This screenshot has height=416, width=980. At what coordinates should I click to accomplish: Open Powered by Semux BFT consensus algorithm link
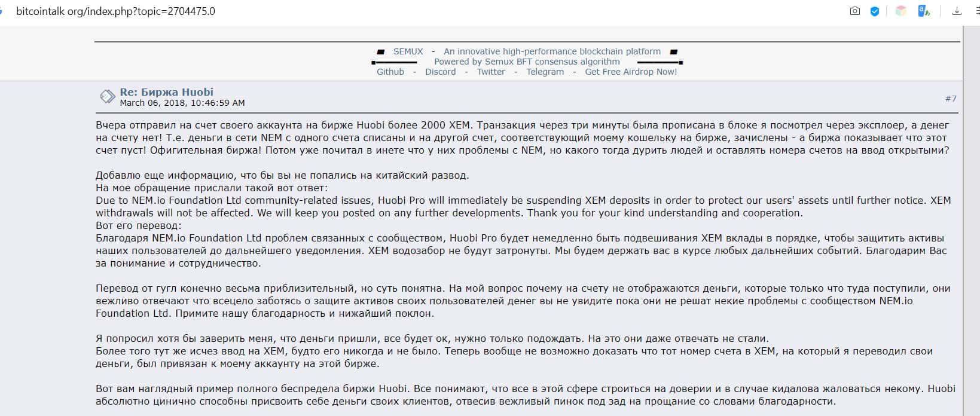527,62
